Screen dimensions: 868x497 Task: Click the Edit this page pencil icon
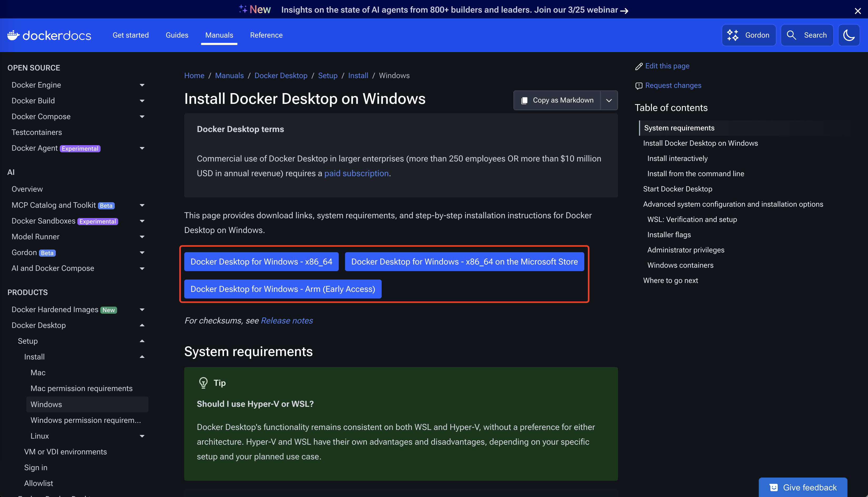638,67
